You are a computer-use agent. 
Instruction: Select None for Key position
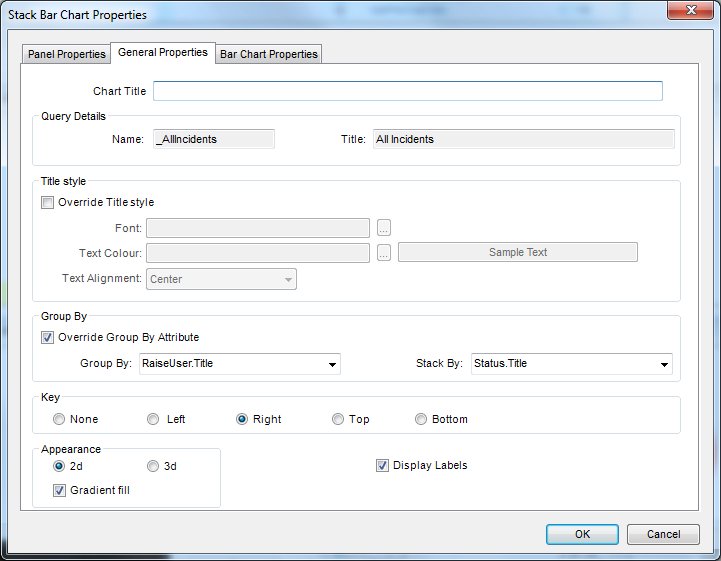(59, 419)
